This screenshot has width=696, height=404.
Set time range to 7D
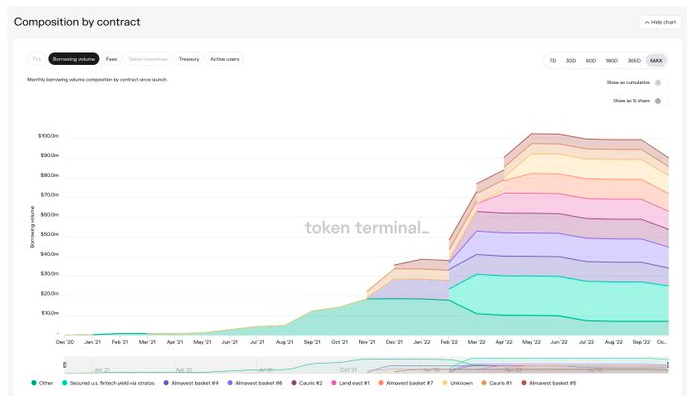coord(553,61)
